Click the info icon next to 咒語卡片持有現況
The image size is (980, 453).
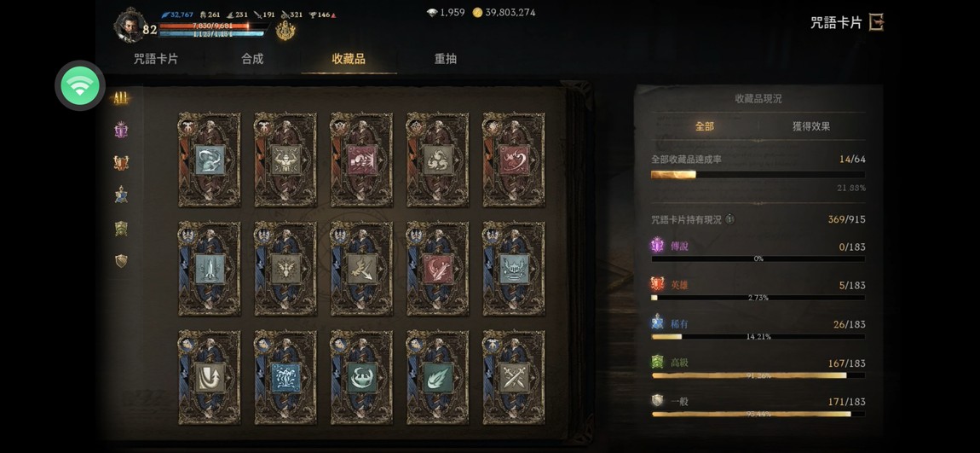click(x=730, y=219)
